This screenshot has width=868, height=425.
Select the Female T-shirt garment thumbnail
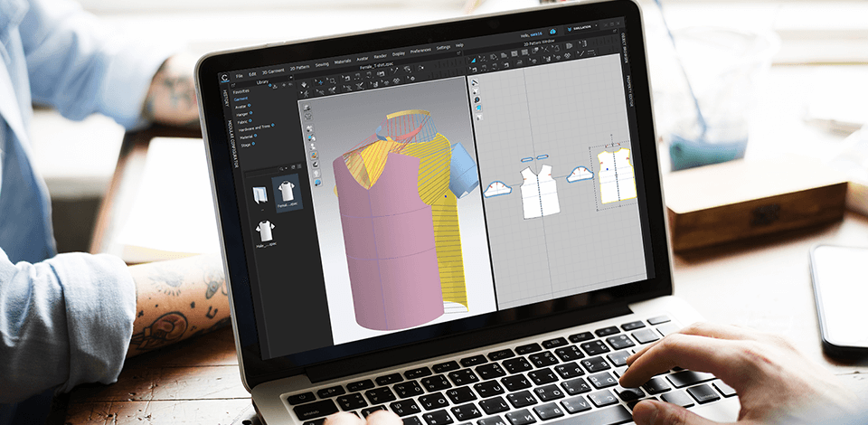[x=288, y=192]
